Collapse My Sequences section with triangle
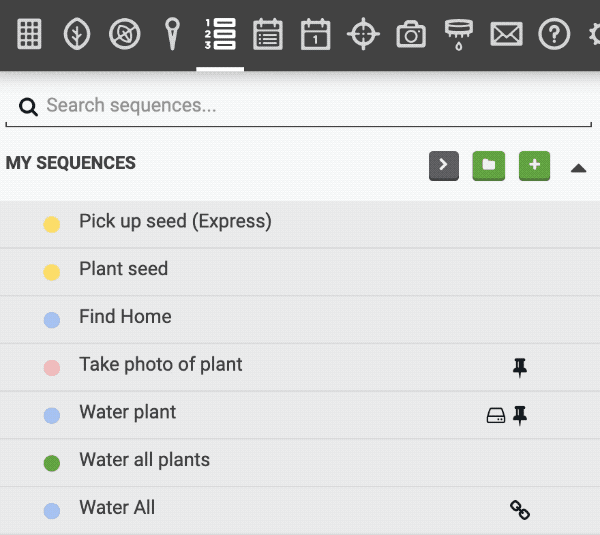 pyautogui.click(x=578, y=168)
